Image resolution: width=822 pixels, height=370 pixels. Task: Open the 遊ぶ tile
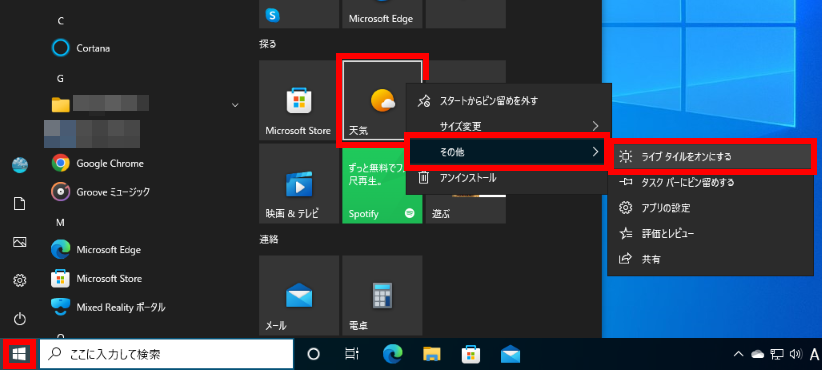pos(466,209)
